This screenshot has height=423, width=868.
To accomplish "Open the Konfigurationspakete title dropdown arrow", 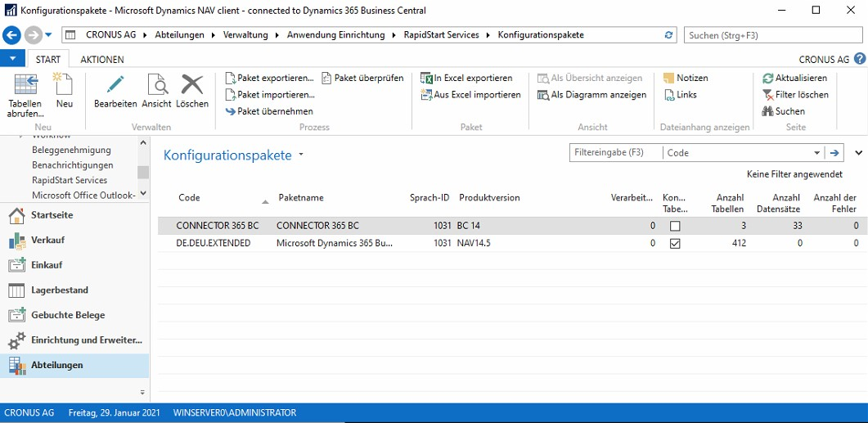I will (x=301, y=155).
